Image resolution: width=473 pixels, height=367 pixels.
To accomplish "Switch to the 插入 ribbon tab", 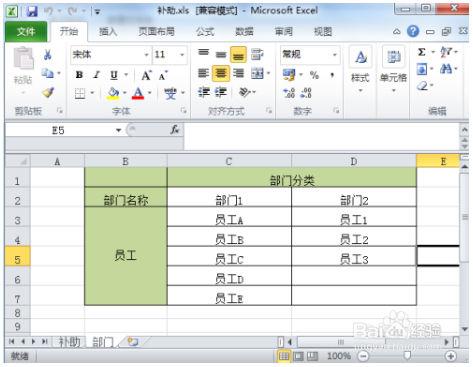I will (x=108, y=32).
